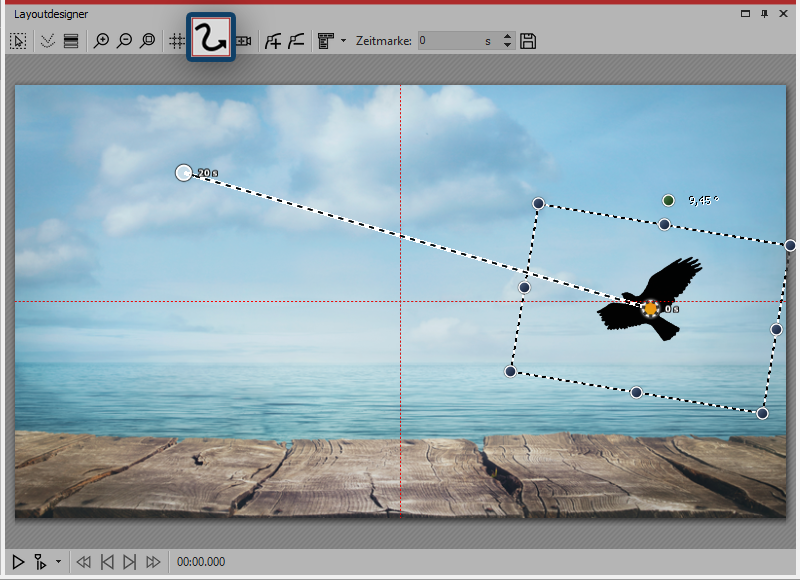Open the camera pan tool
The height and width of the screenshot is (580, 800).
[243, 41]
